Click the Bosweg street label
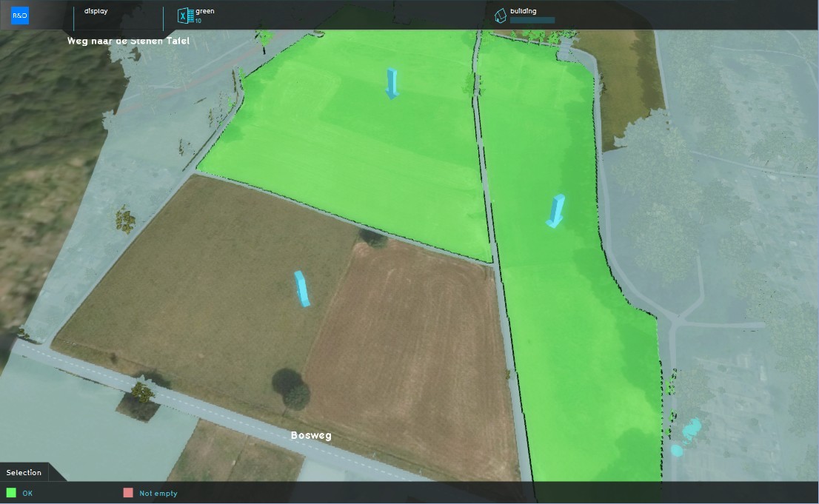819x504 pixels. 311,435
